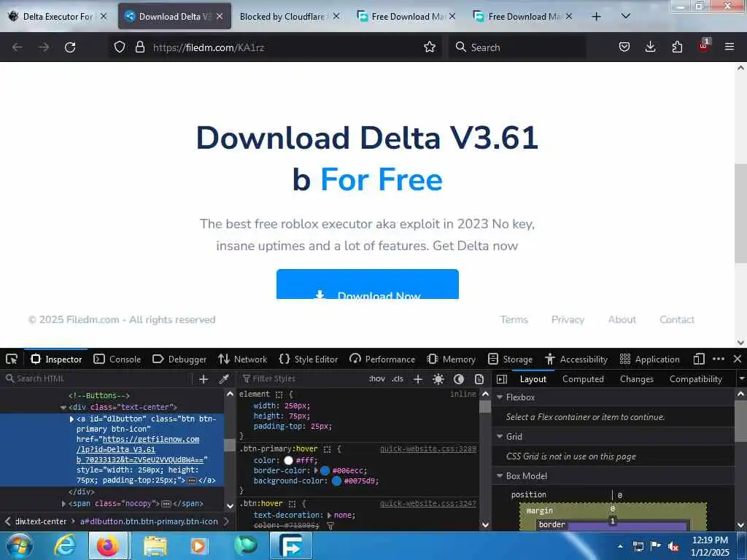The height and width of the screenshot is (560, 747).
Task: Expand the a#dlbutton node
Action: click(x=71, y=419)
